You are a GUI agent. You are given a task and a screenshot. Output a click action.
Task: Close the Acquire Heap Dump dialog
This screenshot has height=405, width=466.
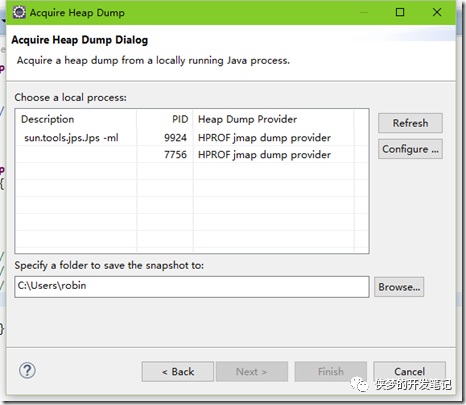(437, 12)
